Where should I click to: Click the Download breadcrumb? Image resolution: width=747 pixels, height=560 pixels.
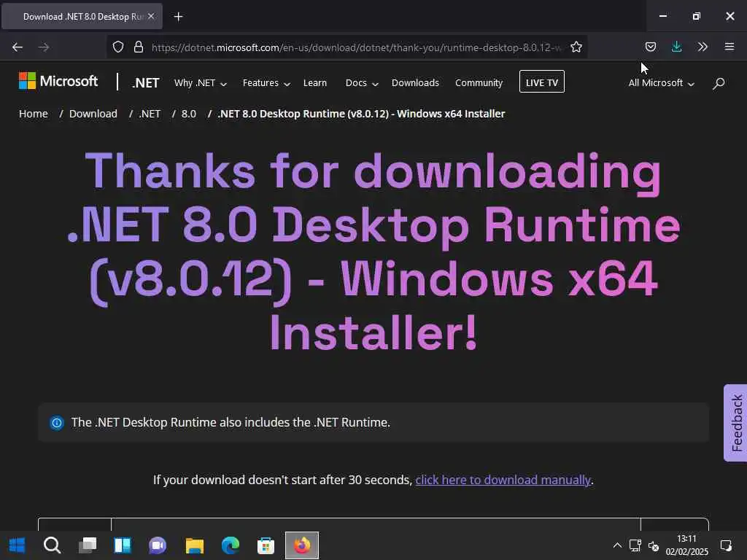point(93,114)
